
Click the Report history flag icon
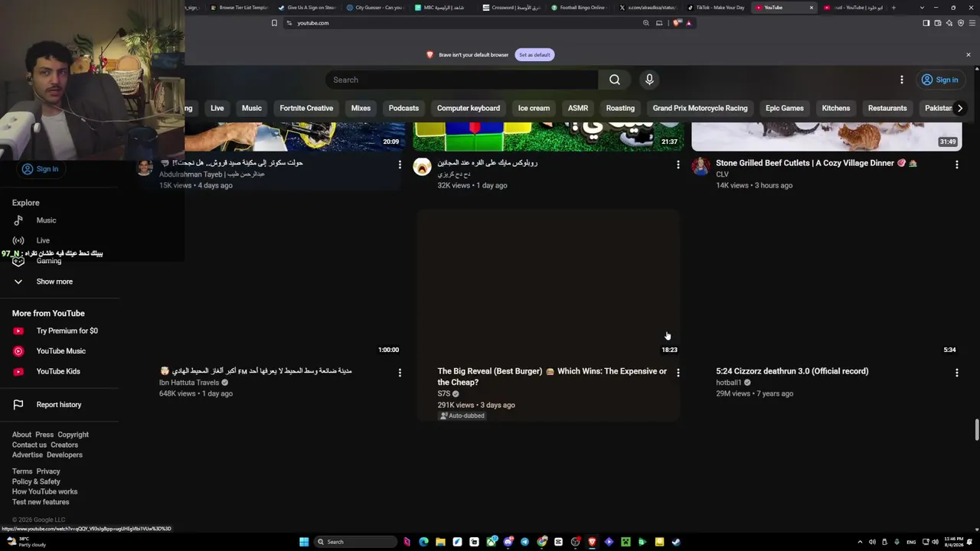pos(18,405)
